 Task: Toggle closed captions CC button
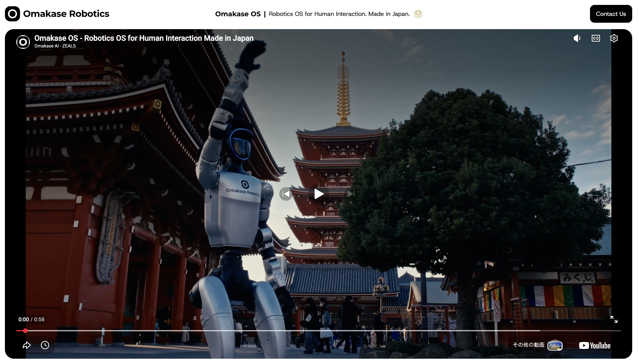click(595, 38)
